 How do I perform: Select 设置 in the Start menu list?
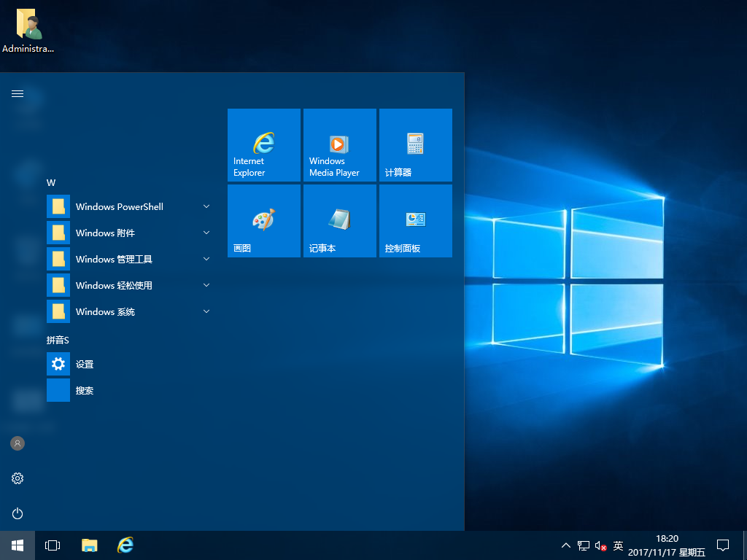[84, 364]
